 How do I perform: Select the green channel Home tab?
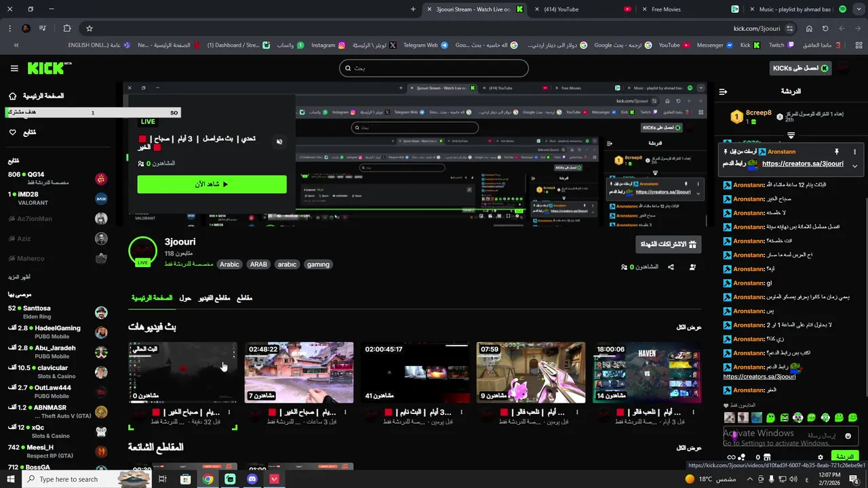coord(152,298)
